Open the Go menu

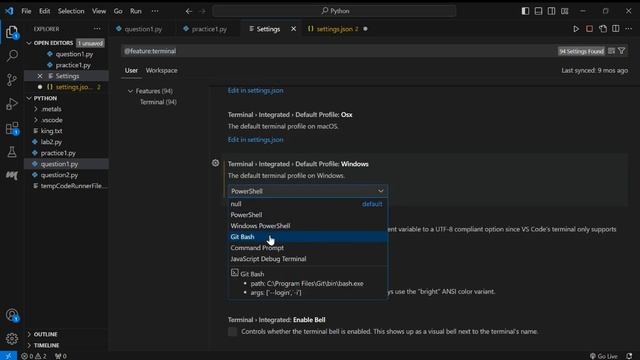(x=118, y=11)
